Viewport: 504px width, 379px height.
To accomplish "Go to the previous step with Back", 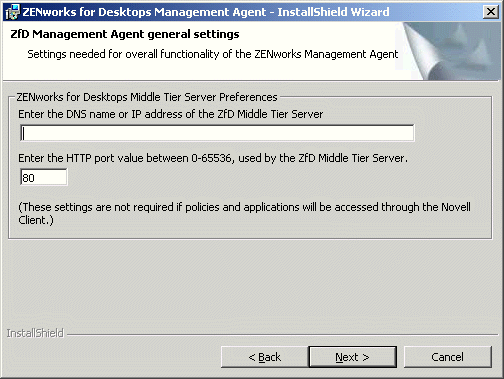I will [264, 357].
